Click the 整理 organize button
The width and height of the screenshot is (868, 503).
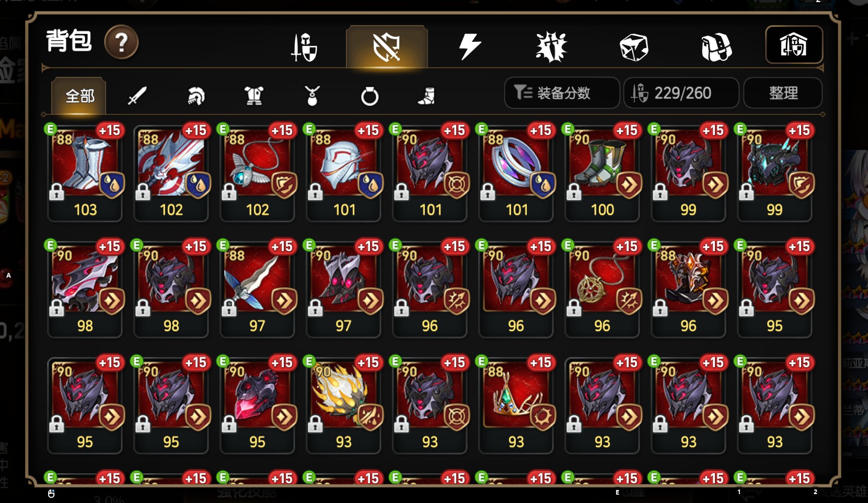pyautogui.click(x=783, y=93)
